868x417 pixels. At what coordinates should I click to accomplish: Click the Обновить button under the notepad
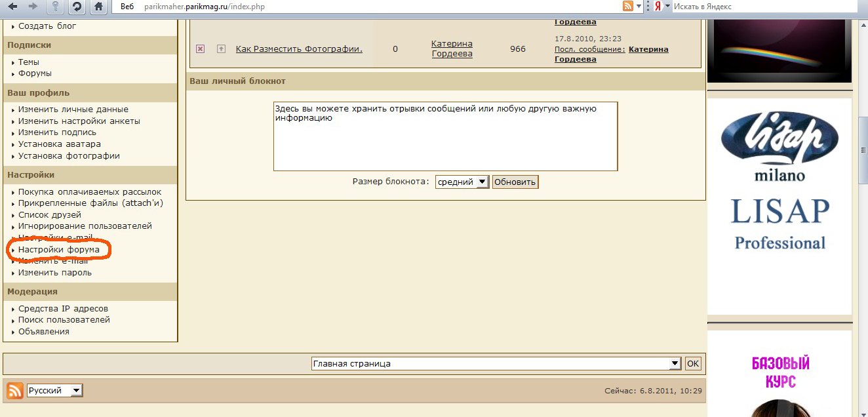(515, 182)
